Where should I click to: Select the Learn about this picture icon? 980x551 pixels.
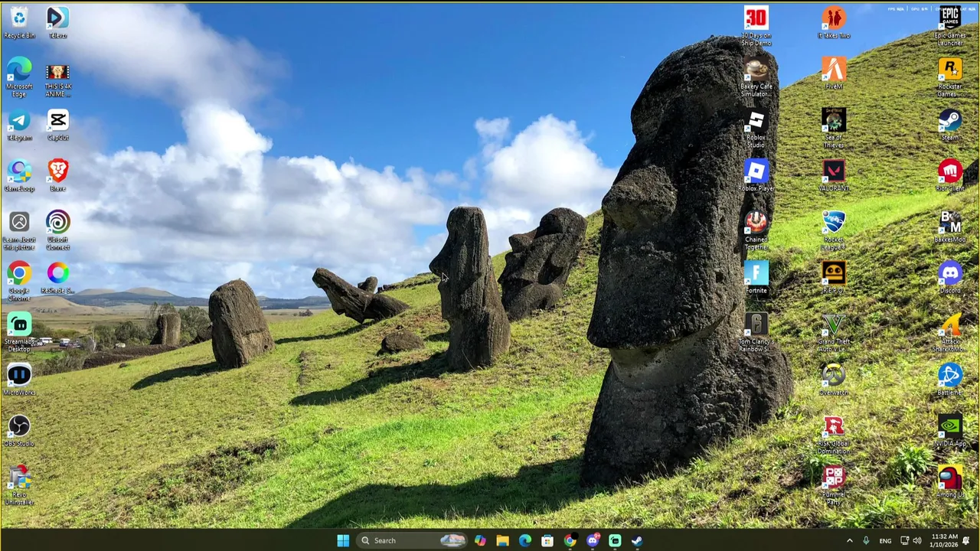coord(19,231)
